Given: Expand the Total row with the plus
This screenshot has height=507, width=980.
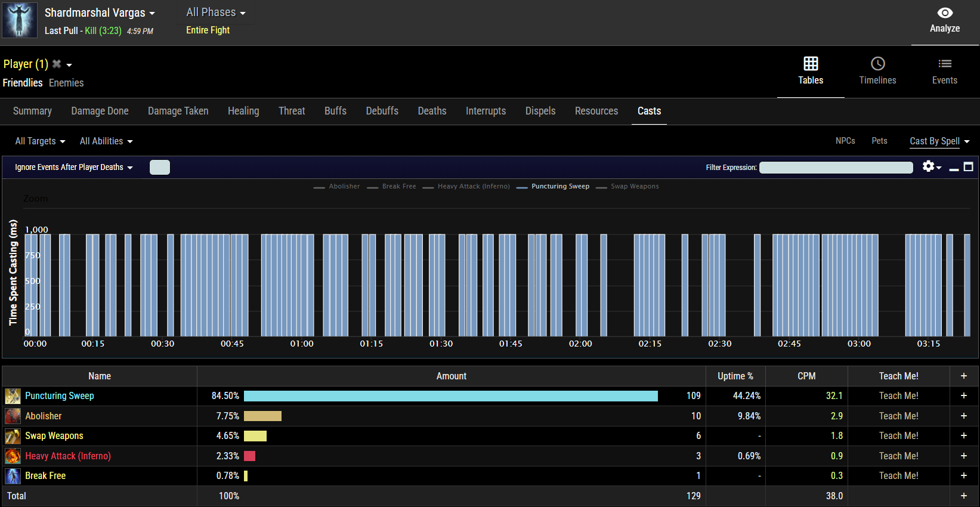Looking at the screenshot, I should click(964, 496).
